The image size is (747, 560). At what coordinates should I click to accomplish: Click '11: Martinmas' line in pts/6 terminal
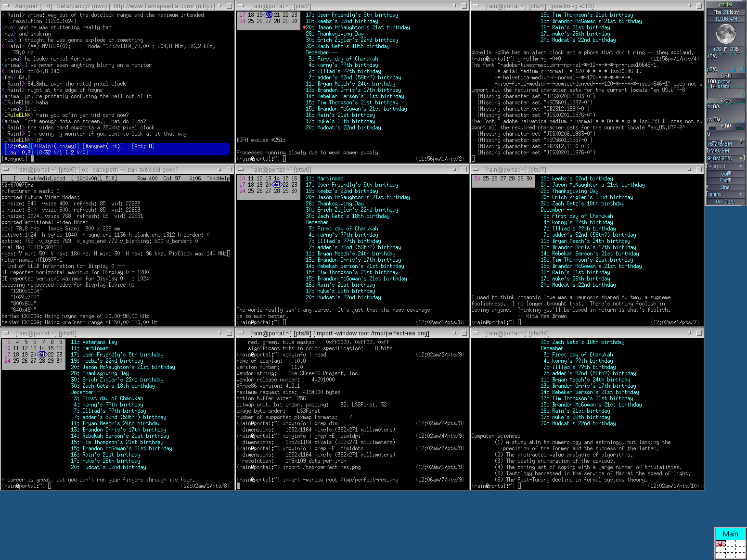tap(324, 178)
